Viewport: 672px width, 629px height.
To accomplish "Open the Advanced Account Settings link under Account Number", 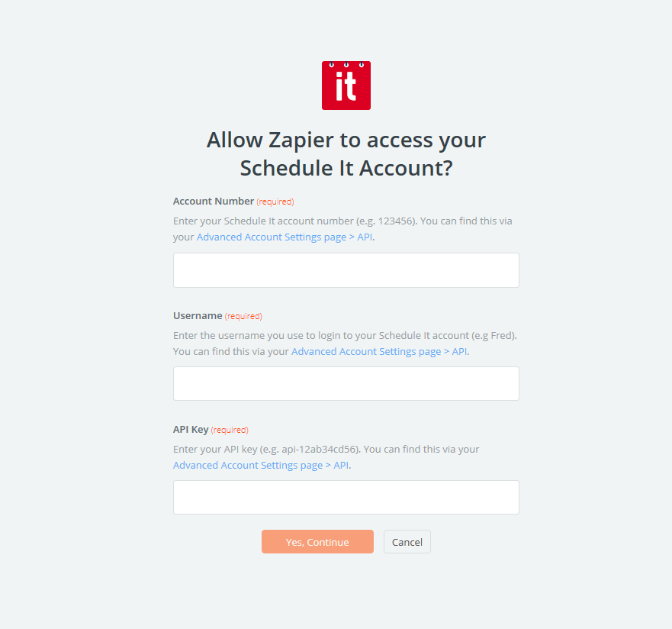I will (285, 237).
